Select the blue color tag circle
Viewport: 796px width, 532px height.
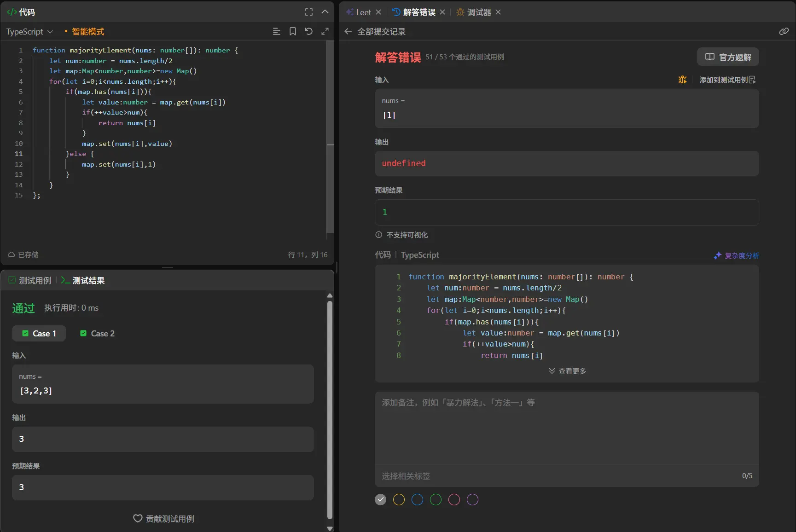click(417, 499)
